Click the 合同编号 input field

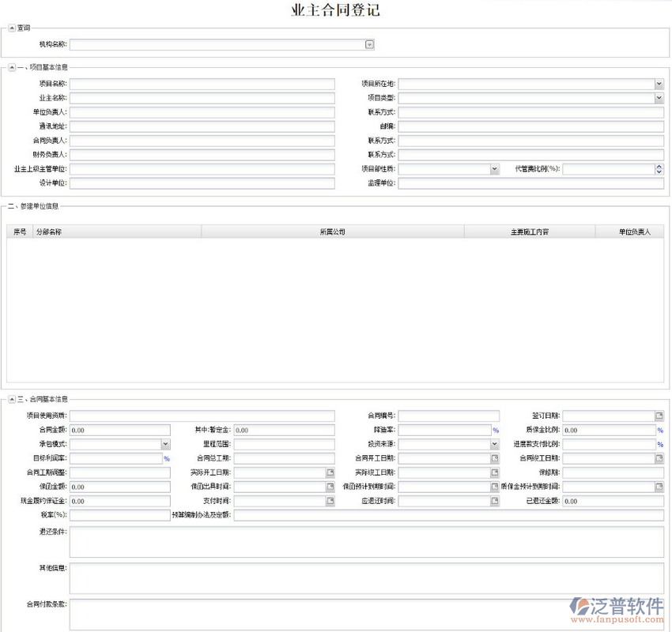pyautogui.click(x=449, y=416)
